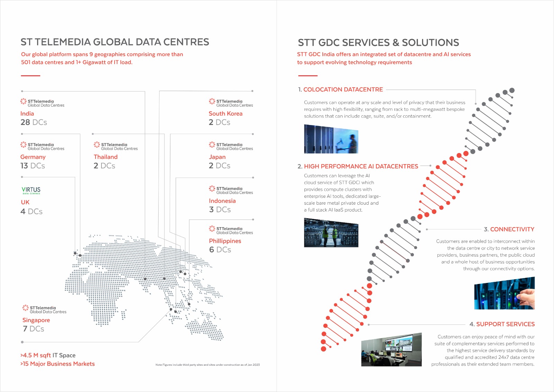Click the STTelemedia logo above India
The image size is (554, 392).
click(42, 103)
